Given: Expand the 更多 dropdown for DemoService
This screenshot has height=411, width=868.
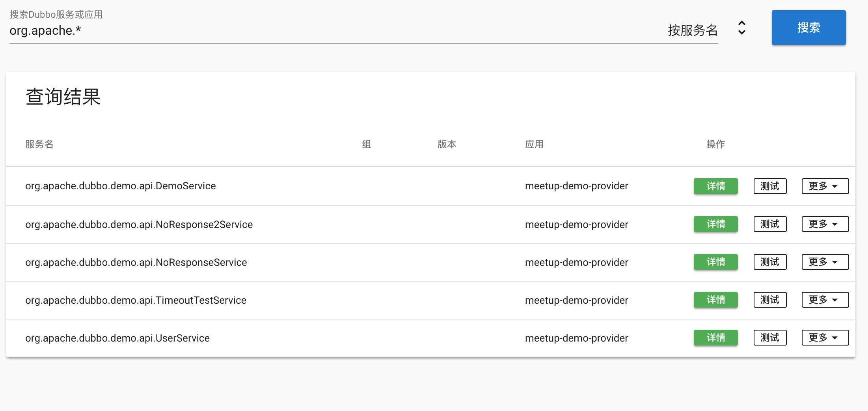Looking at the screenshot, I should pyautogui.click(x=825, y=186).
